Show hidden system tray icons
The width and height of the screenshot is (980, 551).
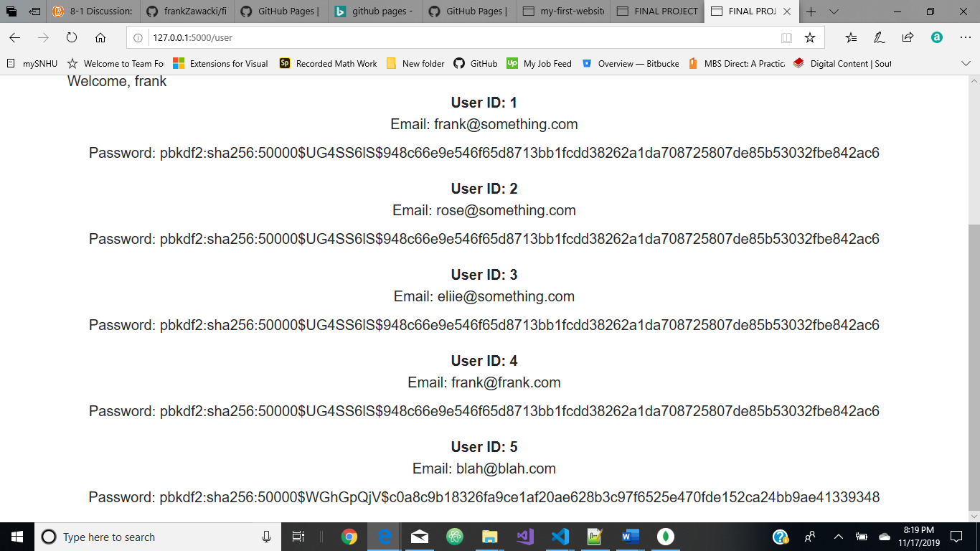[x=838, y=537]
